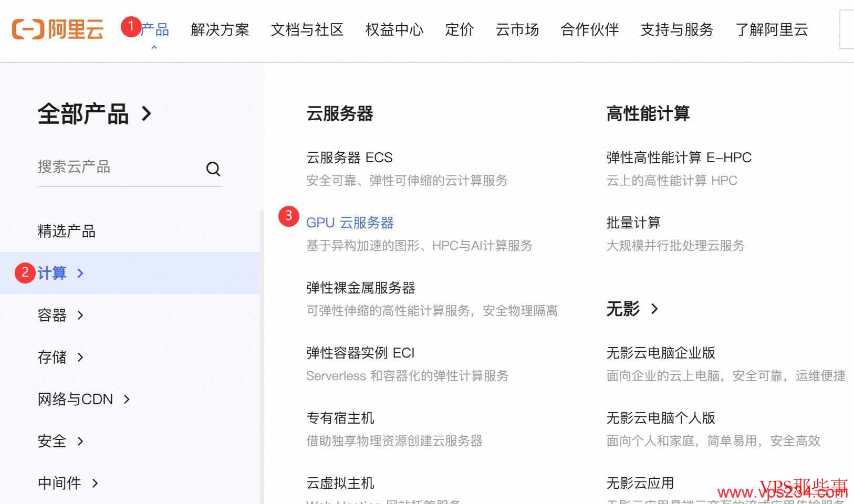Click description 云上的高性能计算 HPC

(x=672, y=181)
